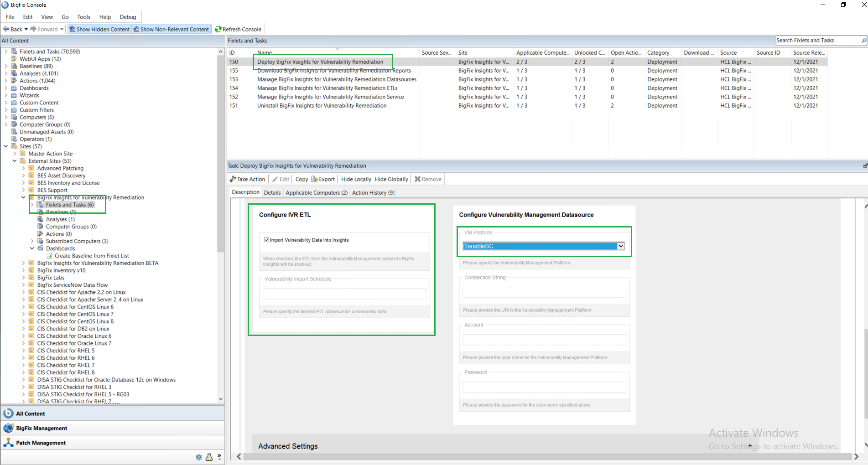Toggle Show Hidden Content
Viewport: 868px width, 465px height.
point(99,29)
